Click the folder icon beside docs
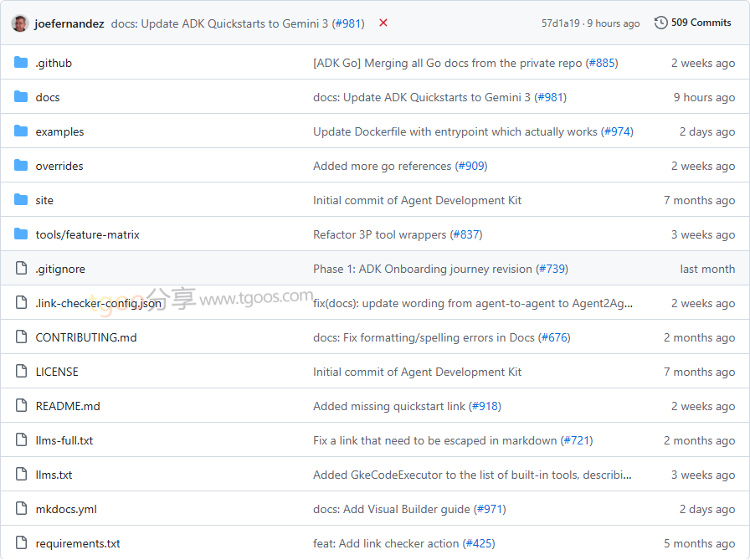 coord(21,97)
